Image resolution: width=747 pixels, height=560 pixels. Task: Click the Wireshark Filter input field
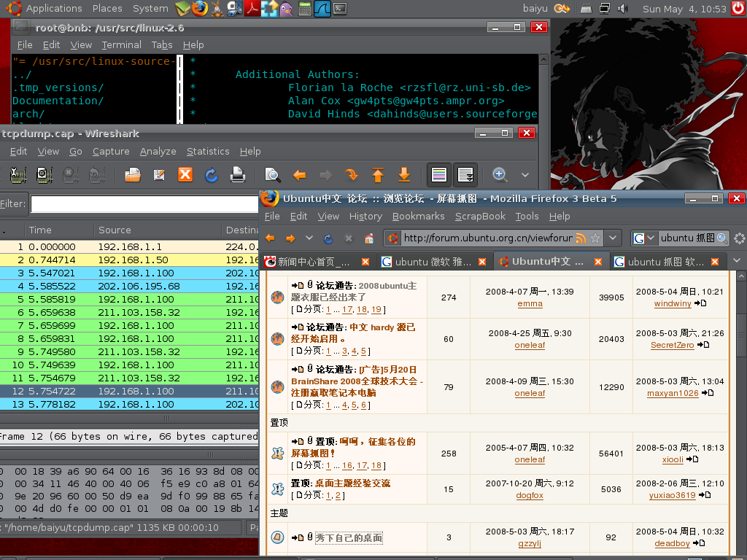point(144,204)
